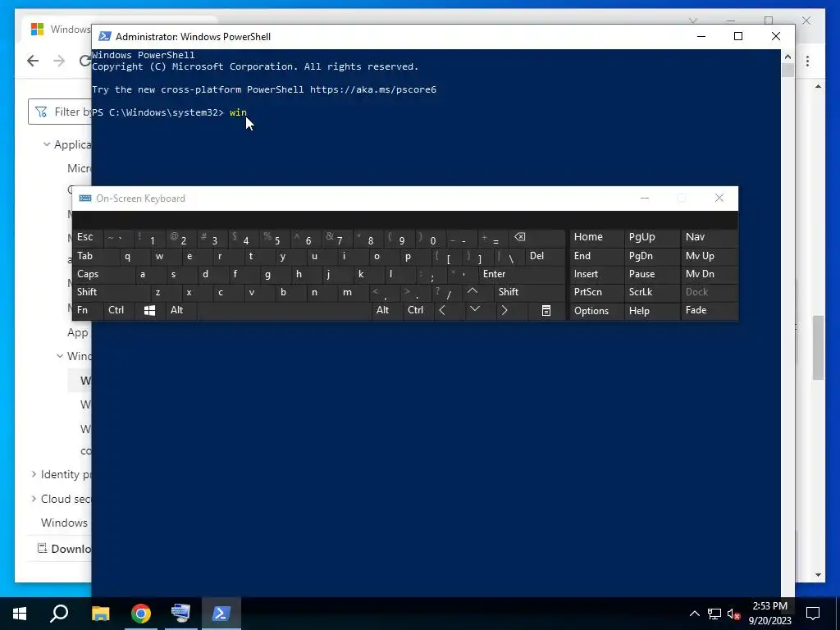The height and width of the screenshot is (630, 840).
Task: Click the number 5 key
Action: 274,239
